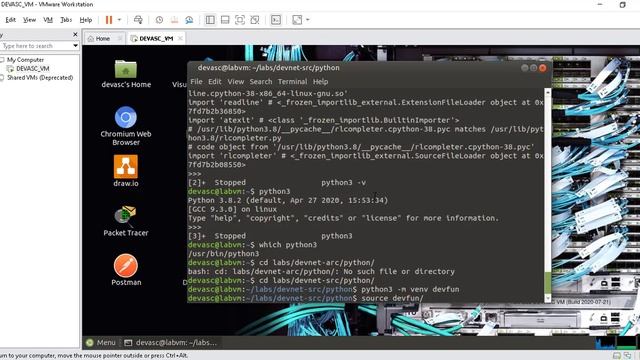The image size is (640, 360).
Task: Click 'python3 -m venv devfun' command
Action: click(x=410, y=289)
